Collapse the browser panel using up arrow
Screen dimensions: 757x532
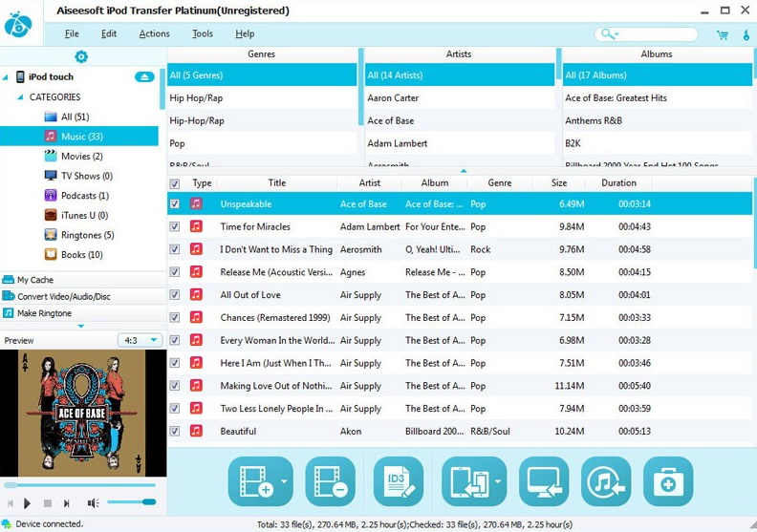[464, 171]
